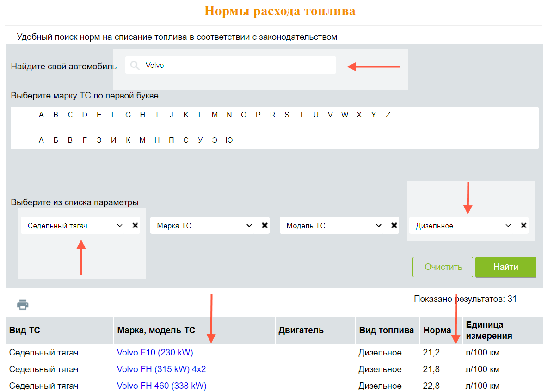Image resolution: width=554 pixels, height=392 pixels.
Task: Select letter R brand filter
Action: coord(272,115)
